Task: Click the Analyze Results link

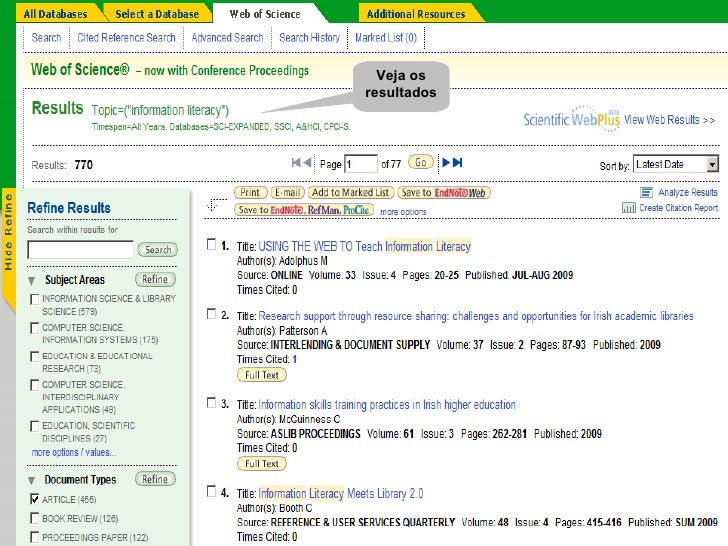Action: click(688, 192)
